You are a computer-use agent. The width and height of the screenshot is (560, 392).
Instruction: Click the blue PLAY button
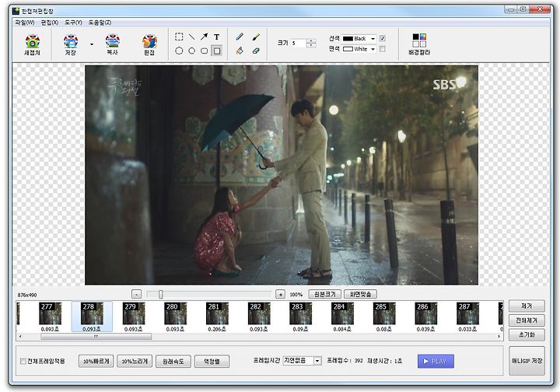[x=436, y=361]
